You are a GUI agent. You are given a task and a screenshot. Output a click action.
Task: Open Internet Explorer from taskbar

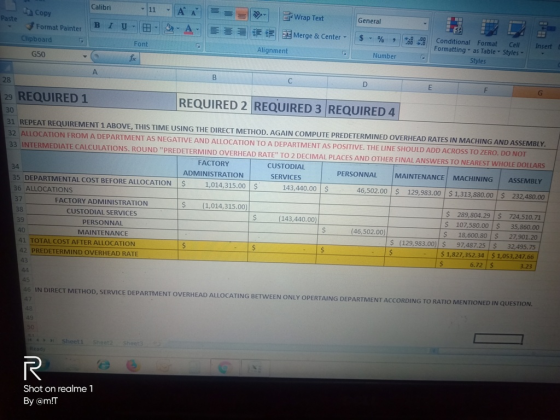103,365
